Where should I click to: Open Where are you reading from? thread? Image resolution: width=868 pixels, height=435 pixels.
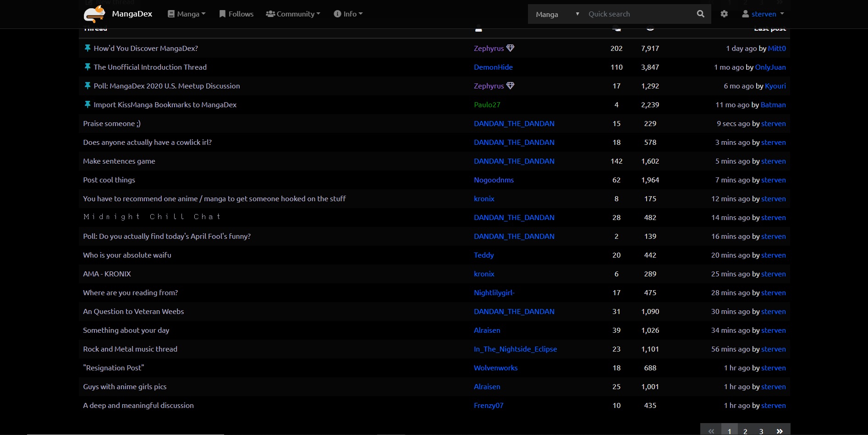pos(130,292)
